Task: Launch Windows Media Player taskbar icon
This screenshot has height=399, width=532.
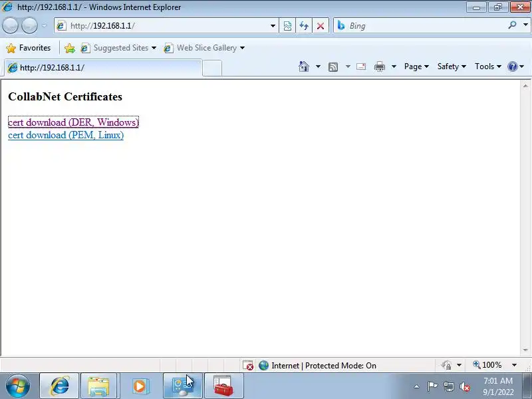Action: coord(140,386)
